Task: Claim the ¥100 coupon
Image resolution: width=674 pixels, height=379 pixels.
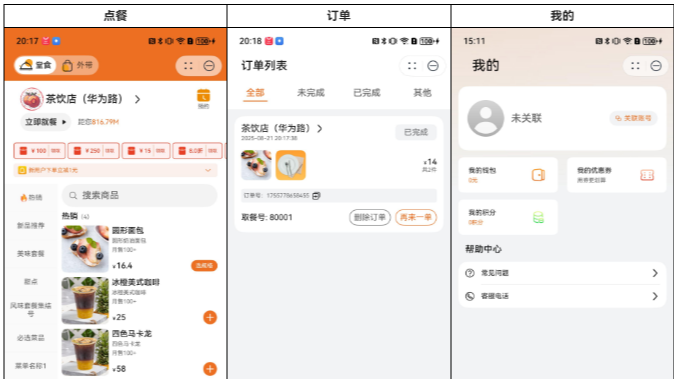Action: click(40, 151)
